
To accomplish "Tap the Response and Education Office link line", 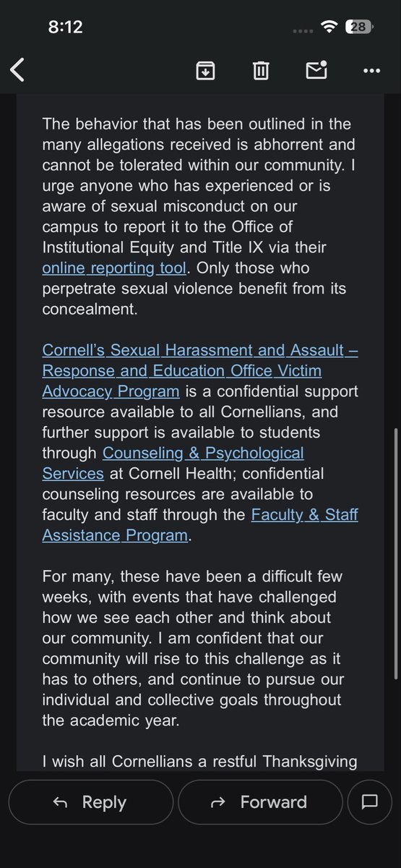I will [x=182, y=371].
